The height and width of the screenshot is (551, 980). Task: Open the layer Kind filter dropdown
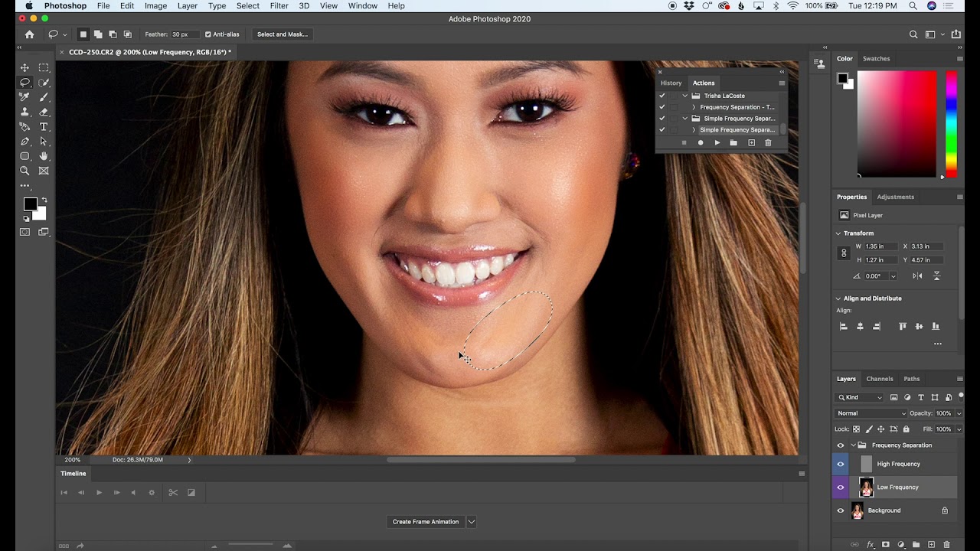[859, 397]
